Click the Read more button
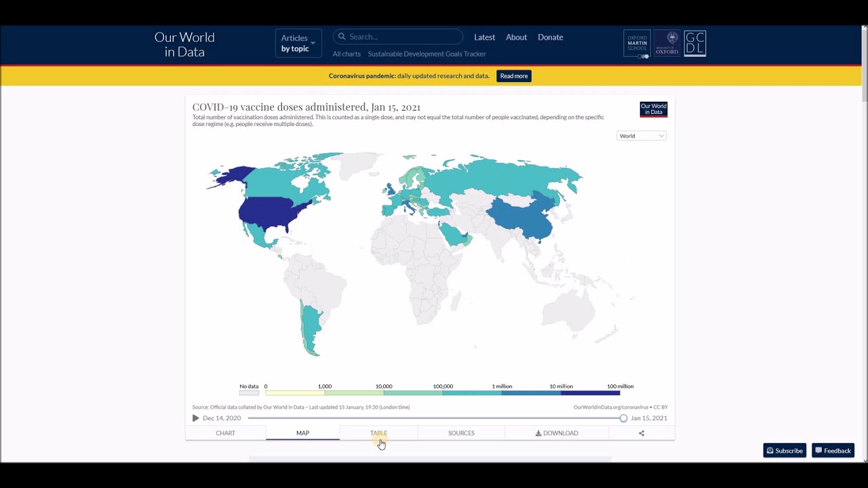This screenshot has height=488, width=868. (513, 76)
